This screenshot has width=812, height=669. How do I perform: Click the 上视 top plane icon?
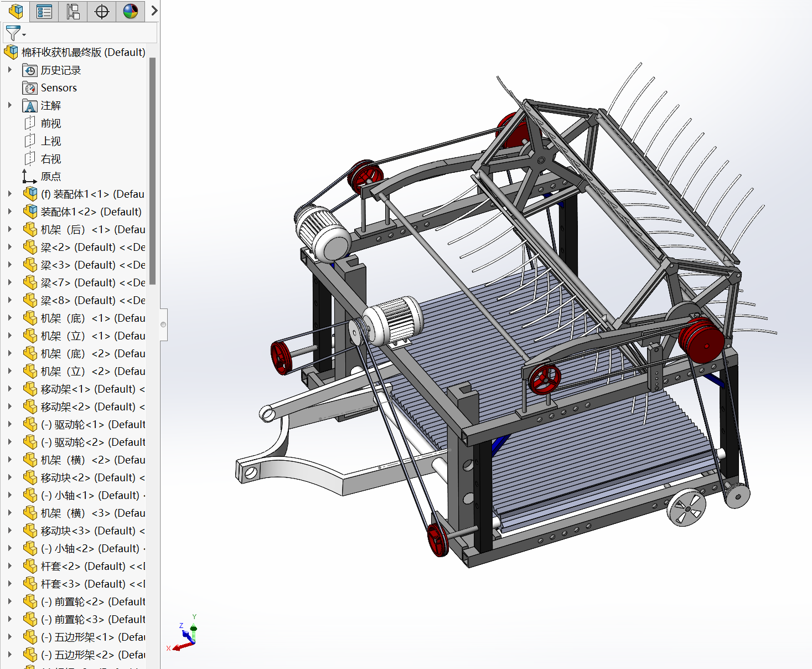point(30,141)
